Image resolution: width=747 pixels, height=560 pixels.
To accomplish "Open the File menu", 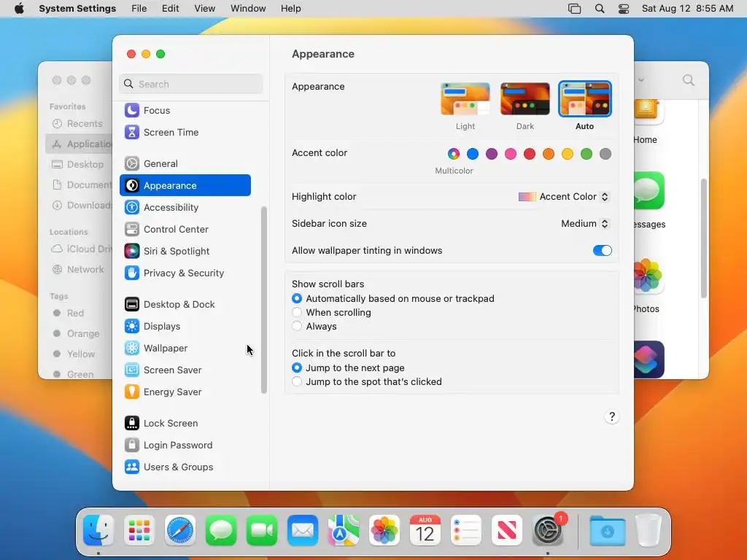I will [139, 9].
